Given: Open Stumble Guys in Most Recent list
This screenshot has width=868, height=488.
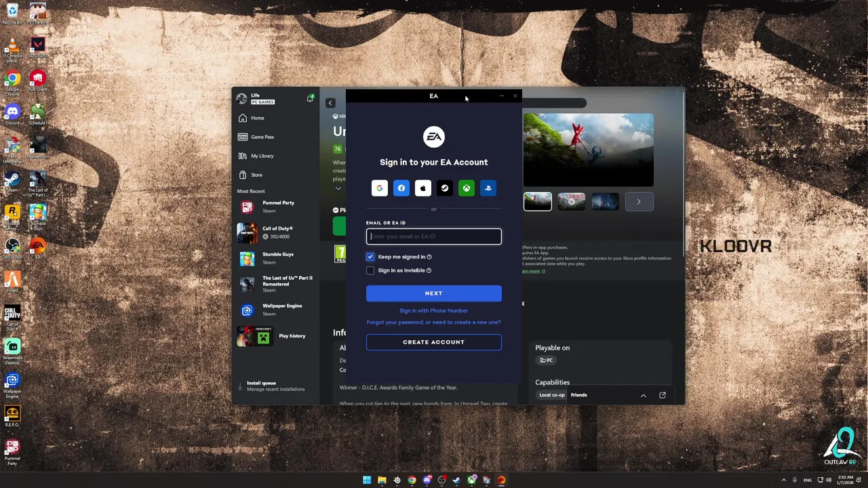Looking at the screenshot, I should coord(277,258).
